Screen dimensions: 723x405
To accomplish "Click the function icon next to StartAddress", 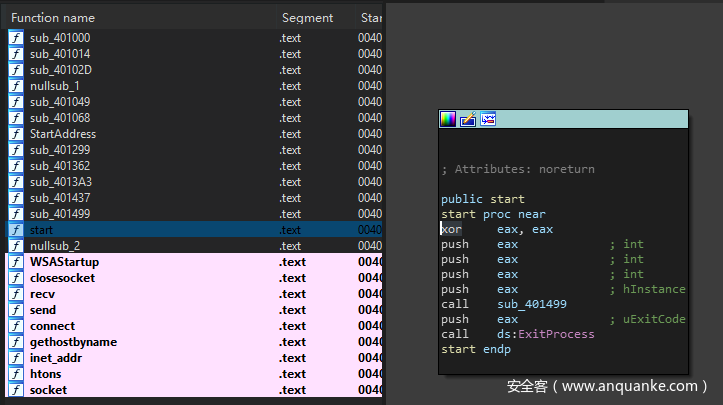I will [17, 134].
